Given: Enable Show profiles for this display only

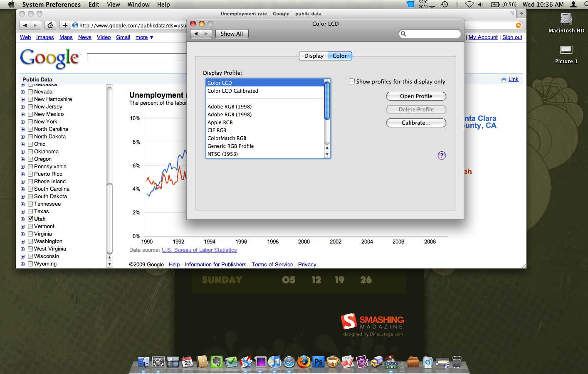Looking at the screenshot, I should pyautogui.click(x=352, y=81).
